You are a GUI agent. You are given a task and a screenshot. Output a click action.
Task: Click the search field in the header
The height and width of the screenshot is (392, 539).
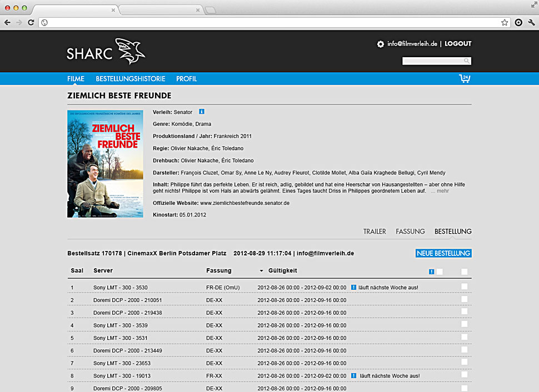pos(433,61)
